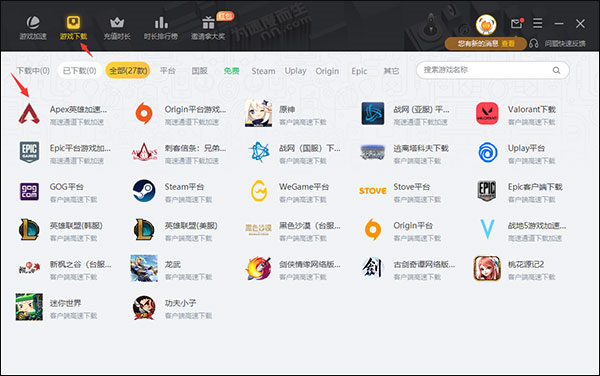Focus the 搜索游戏名称 search field

pos(492,70)
